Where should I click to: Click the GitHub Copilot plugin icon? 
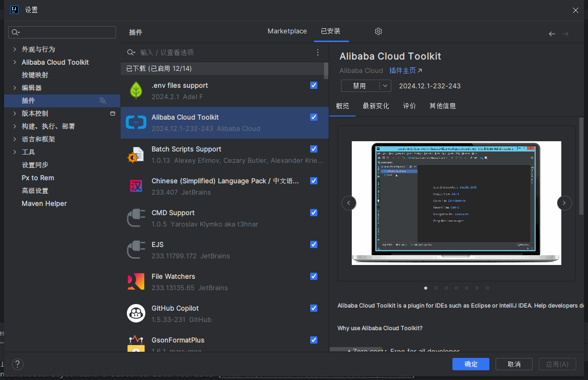(136, 313)
